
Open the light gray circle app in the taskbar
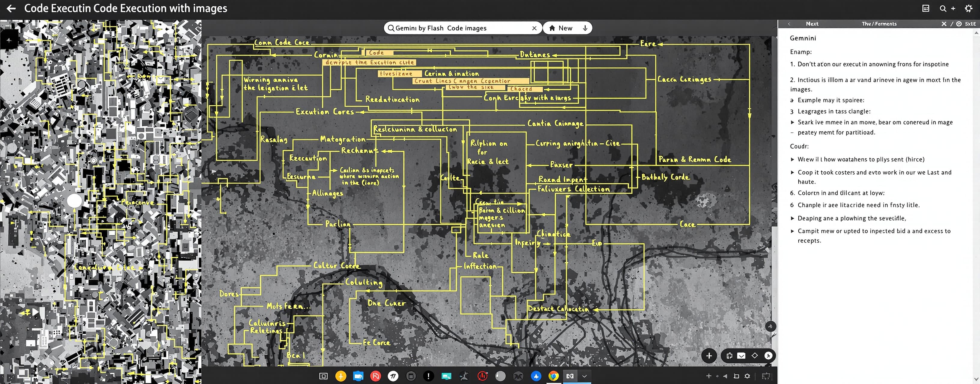[500, 376]
